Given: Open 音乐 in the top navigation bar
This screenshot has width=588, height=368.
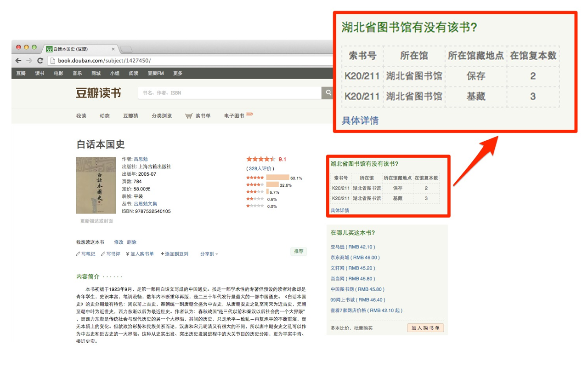Looking at the screenshot, I should (x=77, y=73).
